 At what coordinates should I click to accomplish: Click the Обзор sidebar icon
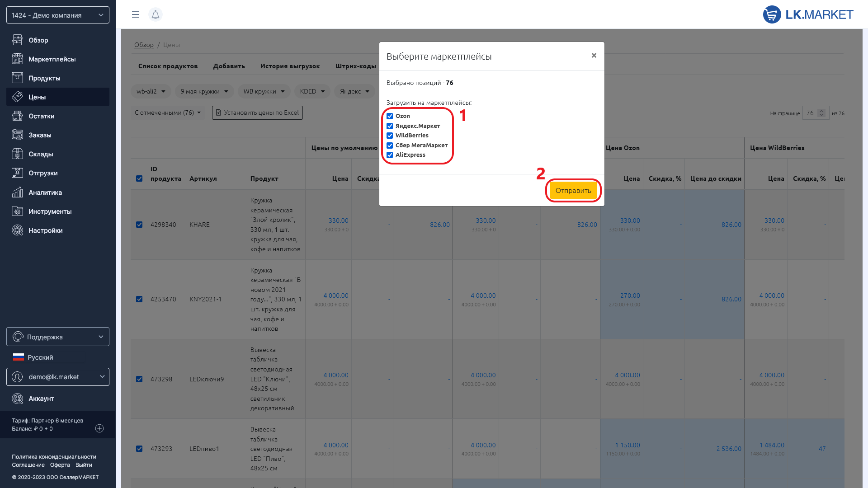tap(17, 40)
